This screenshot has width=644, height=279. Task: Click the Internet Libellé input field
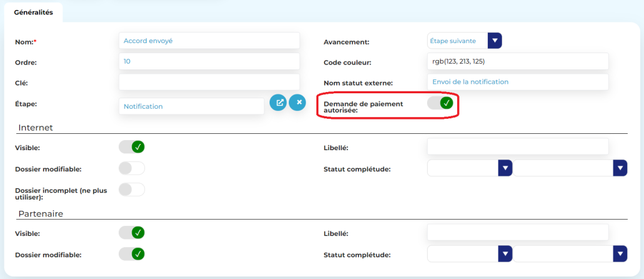point(517,147)
